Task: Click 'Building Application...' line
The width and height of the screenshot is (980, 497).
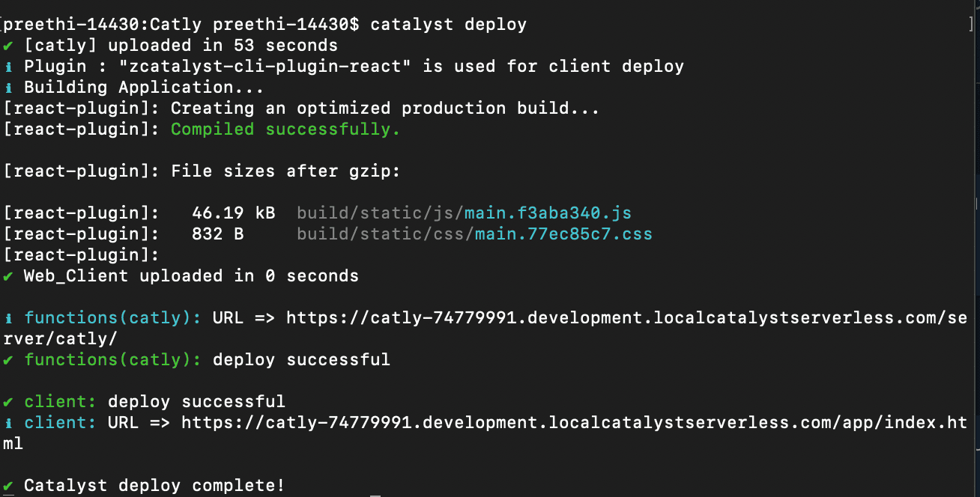Action: tap(144, 88)
